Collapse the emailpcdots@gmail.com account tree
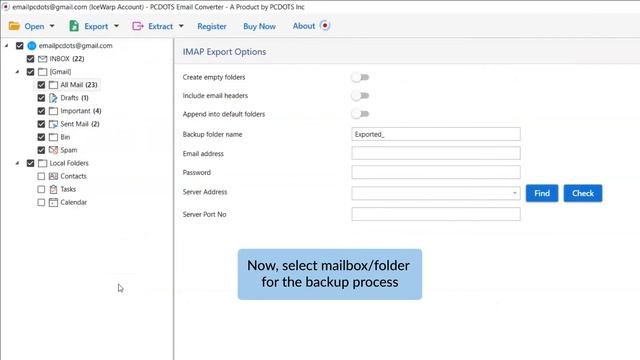The image size is (640, 360). [7, 46]
